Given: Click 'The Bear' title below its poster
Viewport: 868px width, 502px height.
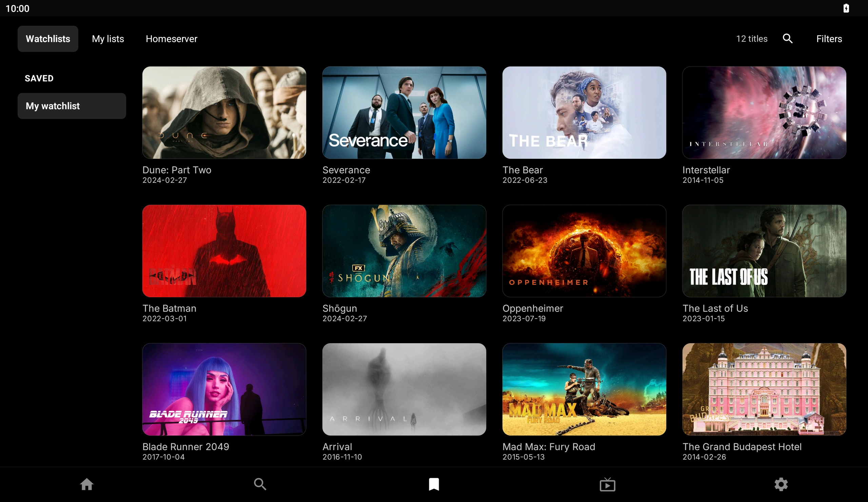Looking at the screenshot, I should 522,170.
